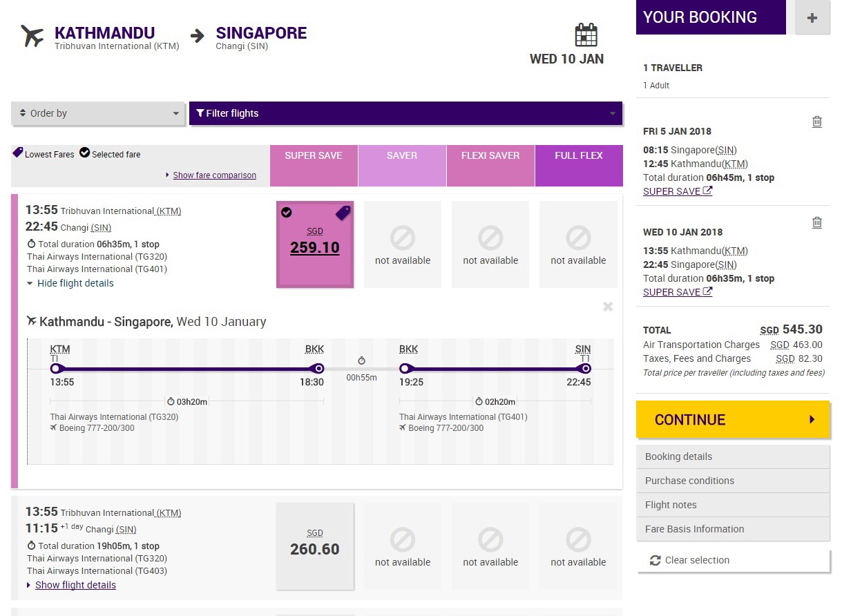Delete the WED 10 JAN 2018 flight with trash icon
The height and width of the screenshot is (616, 842).
click(x=817, y=222)
